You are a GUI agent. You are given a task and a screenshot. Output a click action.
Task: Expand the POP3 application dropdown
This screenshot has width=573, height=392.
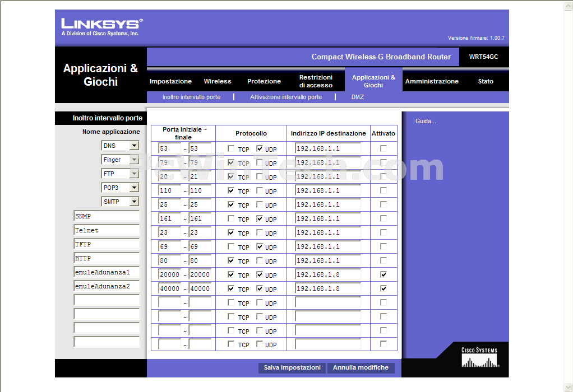(x=135, y=188)
